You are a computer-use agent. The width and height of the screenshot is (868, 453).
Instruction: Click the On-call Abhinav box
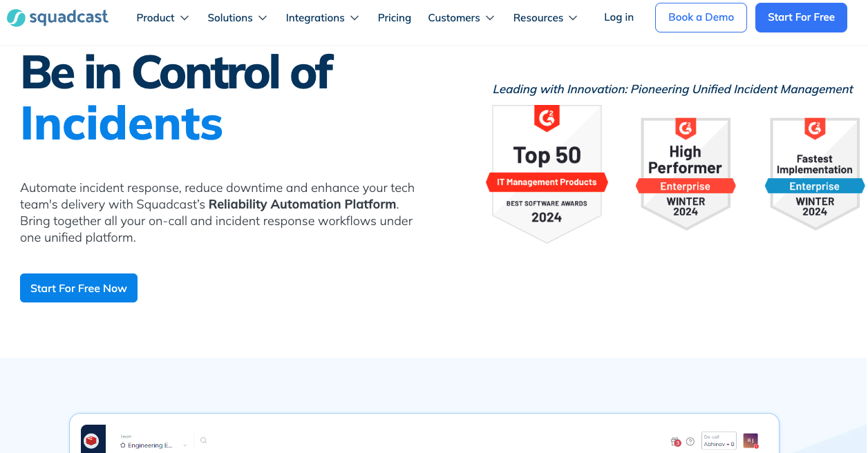pyautogui.click(x=719, y=441)
